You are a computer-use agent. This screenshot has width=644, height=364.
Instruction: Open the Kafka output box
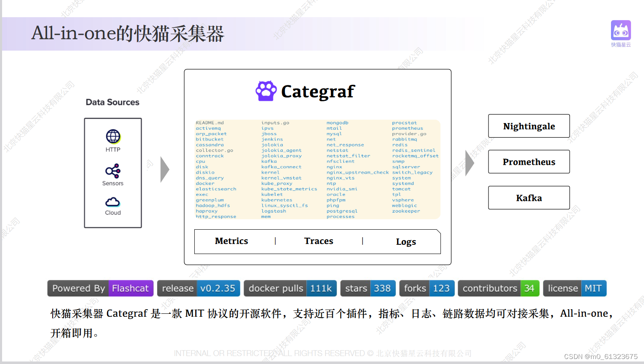(529, 197)
